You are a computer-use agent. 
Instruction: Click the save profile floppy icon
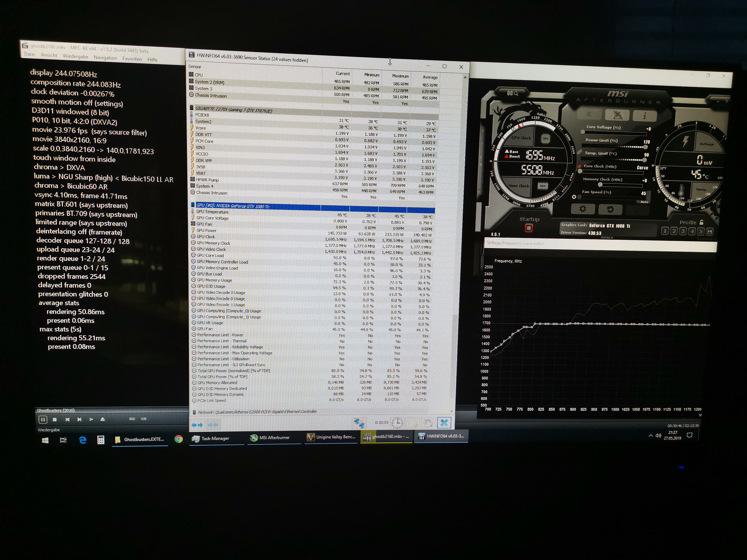(710, 231)
